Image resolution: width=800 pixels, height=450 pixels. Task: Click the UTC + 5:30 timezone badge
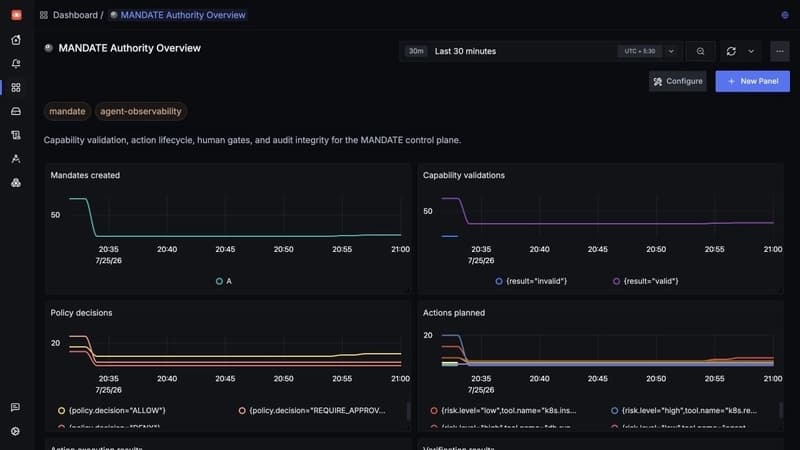(x=639, y=51)
